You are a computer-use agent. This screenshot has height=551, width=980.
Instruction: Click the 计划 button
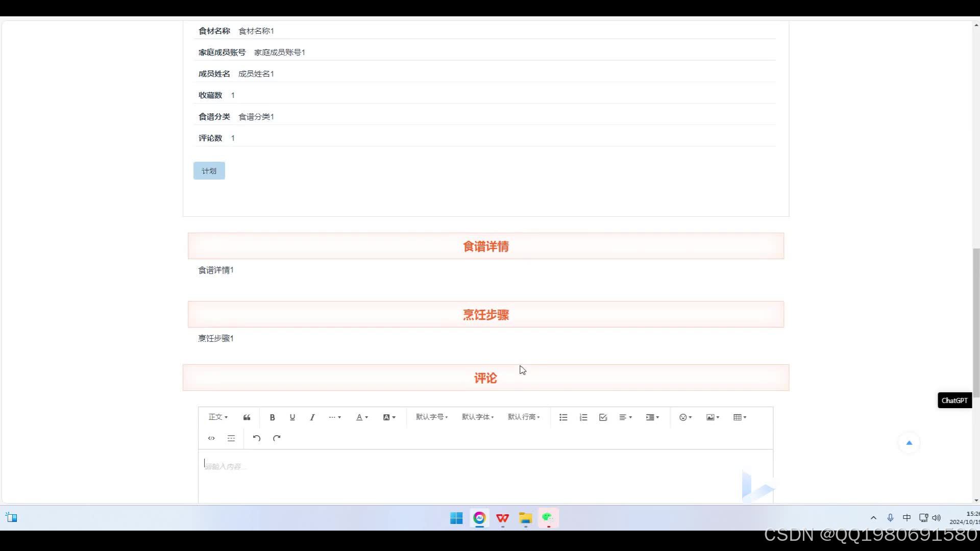209,170
